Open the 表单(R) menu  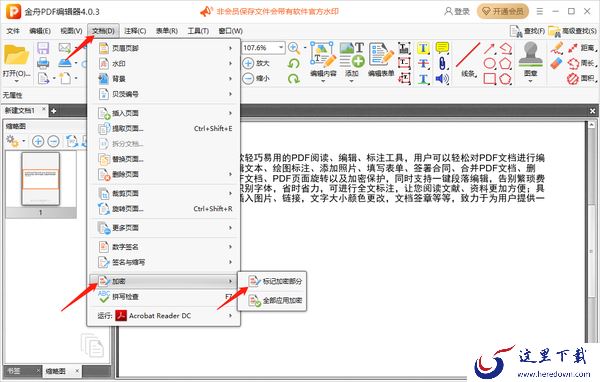pyautogui.click(x=167, y=31)
